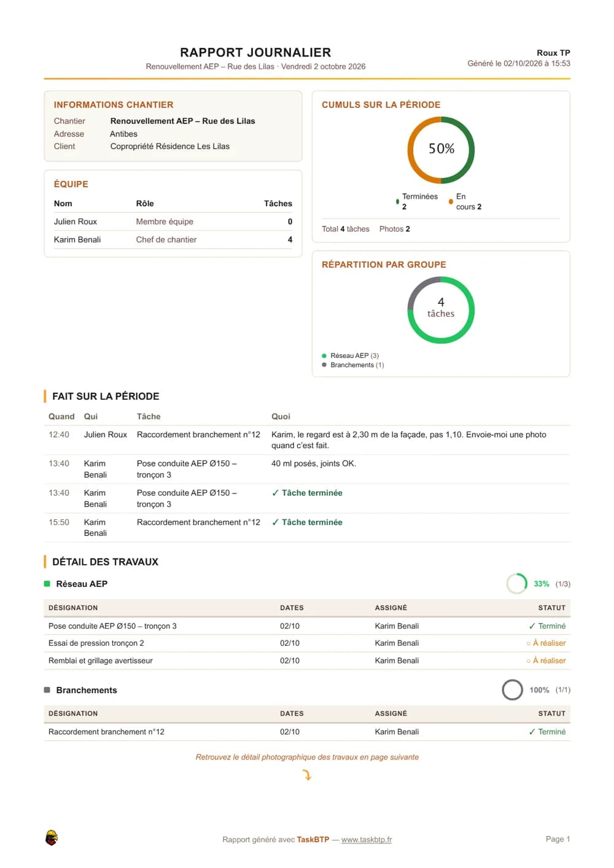Click the '40 ml posés, joints OK.' comment
The image size is (614, 868).
(x=314, y=463)
